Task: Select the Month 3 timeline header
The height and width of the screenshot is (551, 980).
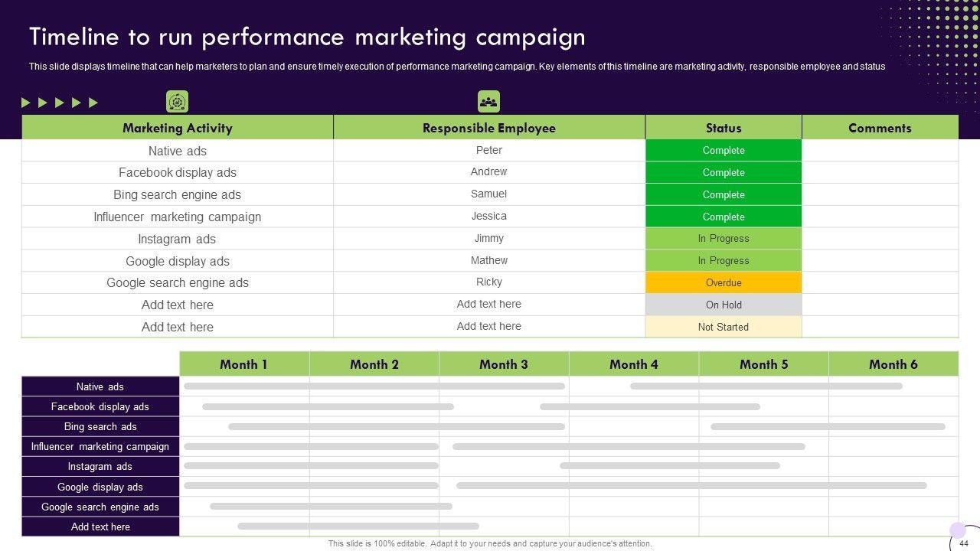Action: coord(504,364)
